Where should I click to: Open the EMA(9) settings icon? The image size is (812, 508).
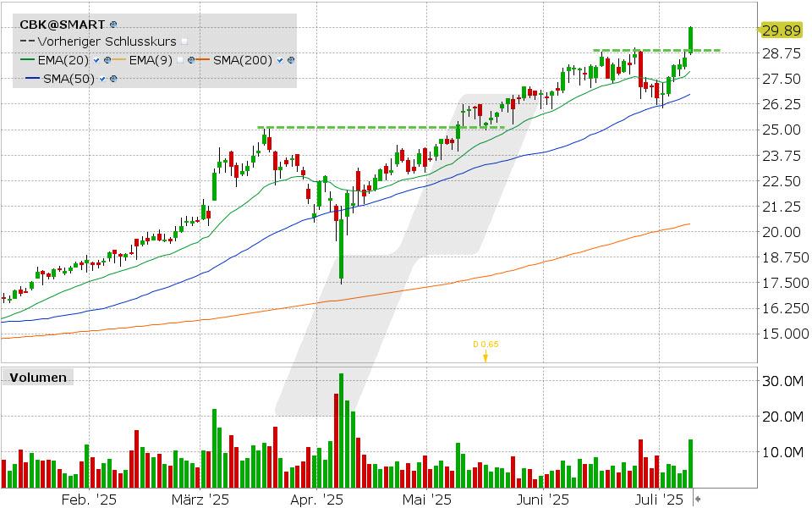(x=191, y=60)
